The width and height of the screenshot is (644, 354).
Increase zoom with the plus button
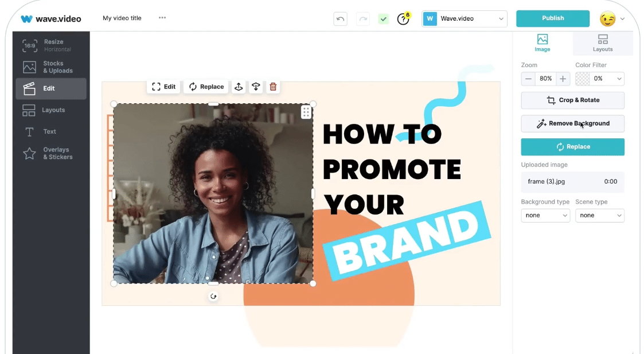tap(563, 79)
